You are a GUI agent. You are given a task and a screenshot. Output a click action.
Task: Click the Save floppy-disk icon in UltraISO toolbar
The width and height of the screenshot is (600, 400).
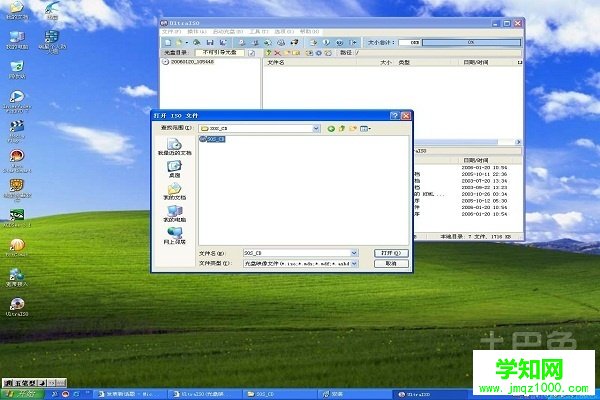(x=210, y=42)
